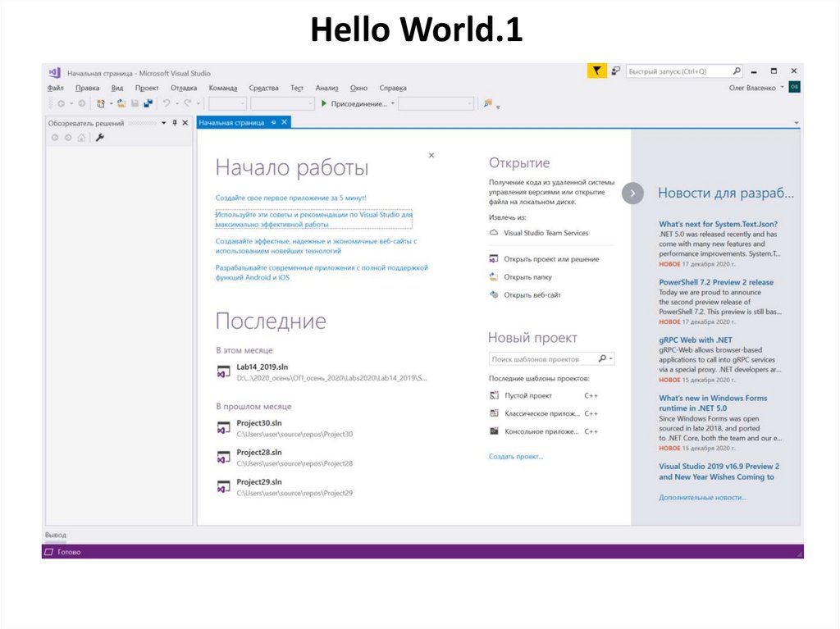
Task: Click the Undo arrow in toolbar
Action: point(167,103)
